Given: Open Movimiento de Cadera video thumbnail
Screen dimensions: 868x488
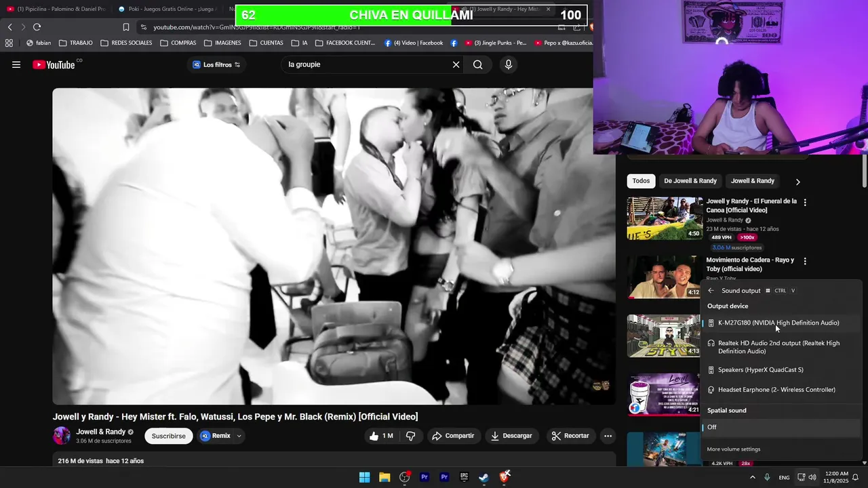Looking at the screenshot, I should [x=665, y=277].
